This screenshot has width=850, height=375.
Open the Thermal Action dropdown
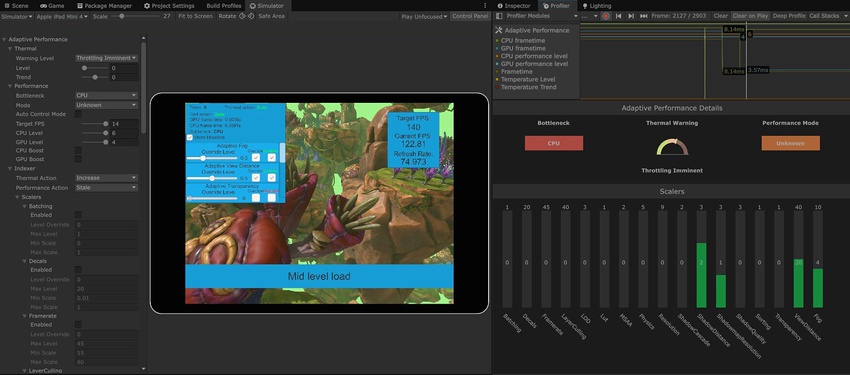106,178
